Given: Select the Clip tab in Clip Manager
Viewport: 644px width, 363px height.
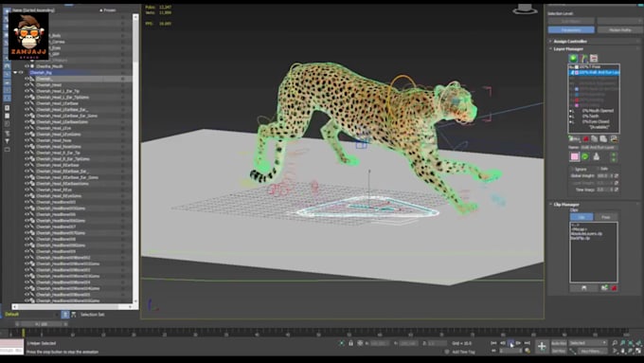Looking at the screenshot, I should 581,217.
